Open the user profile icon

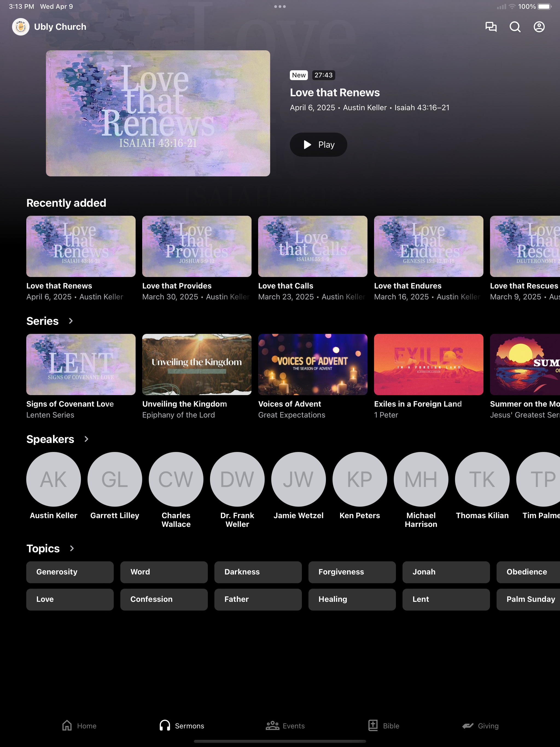(x=539, y=27)
